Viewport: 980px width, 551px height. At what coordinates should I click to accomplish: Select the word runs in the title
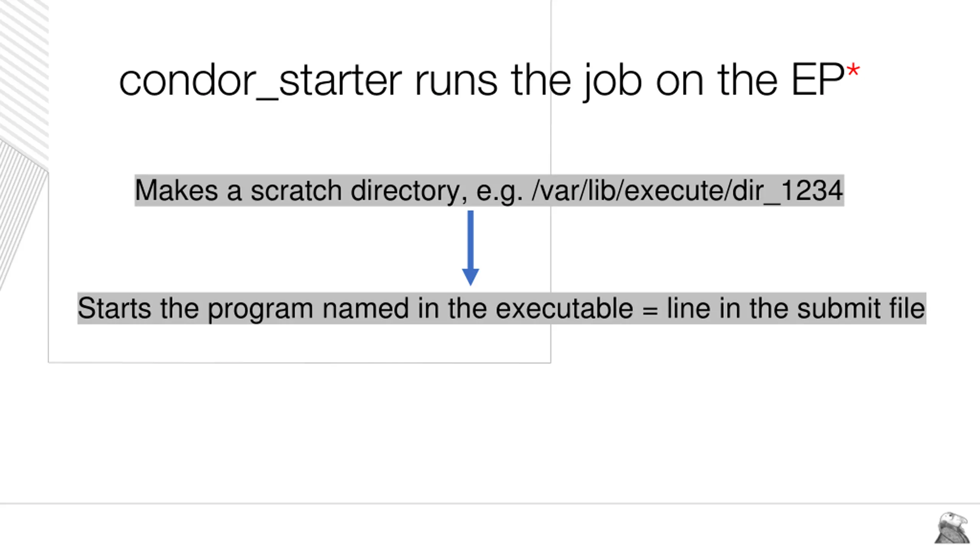click(x=456, y=81)
